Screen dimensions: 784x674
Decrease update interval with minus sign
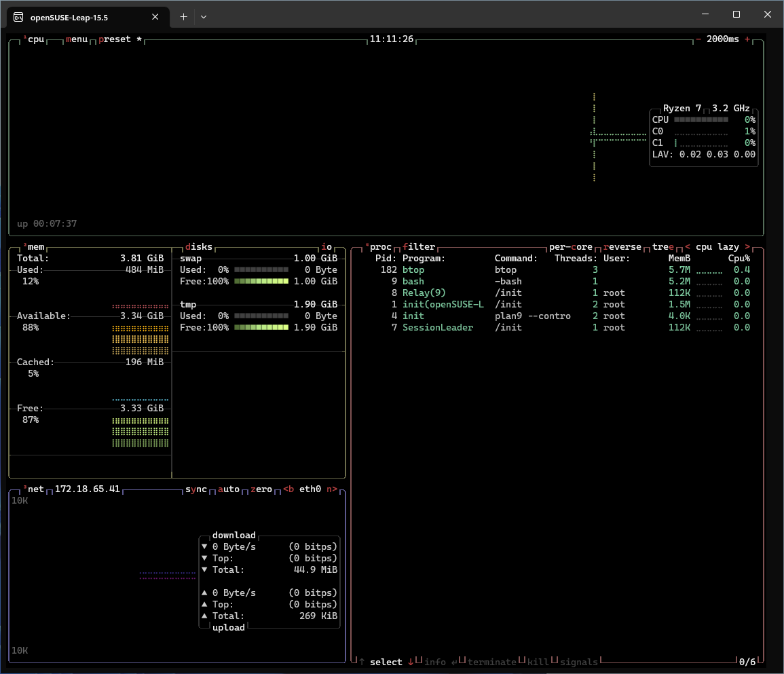pos(698,39)
